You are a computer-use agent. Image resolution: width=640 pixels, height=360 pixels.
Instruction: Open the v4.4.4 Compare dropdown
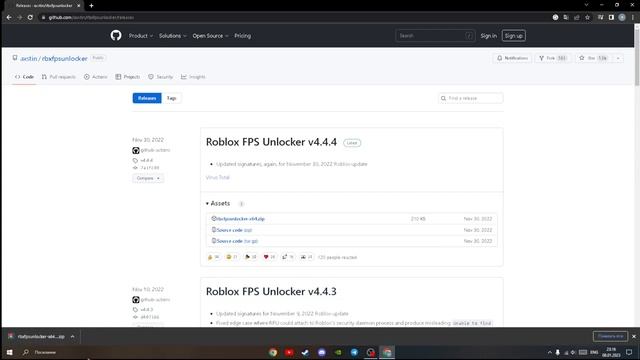coord(148,178)
